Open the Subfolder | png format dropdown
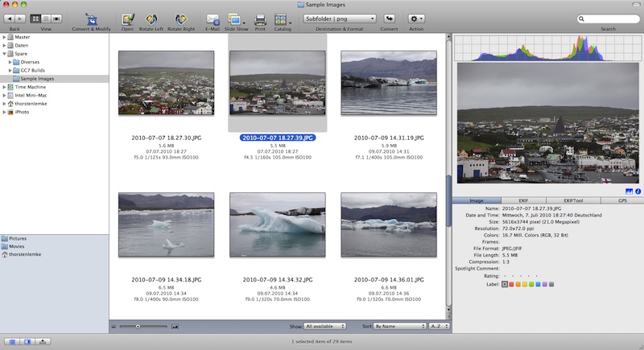Image resolution: width=644 pixels, height=350 pixels. tap(341, 18)
